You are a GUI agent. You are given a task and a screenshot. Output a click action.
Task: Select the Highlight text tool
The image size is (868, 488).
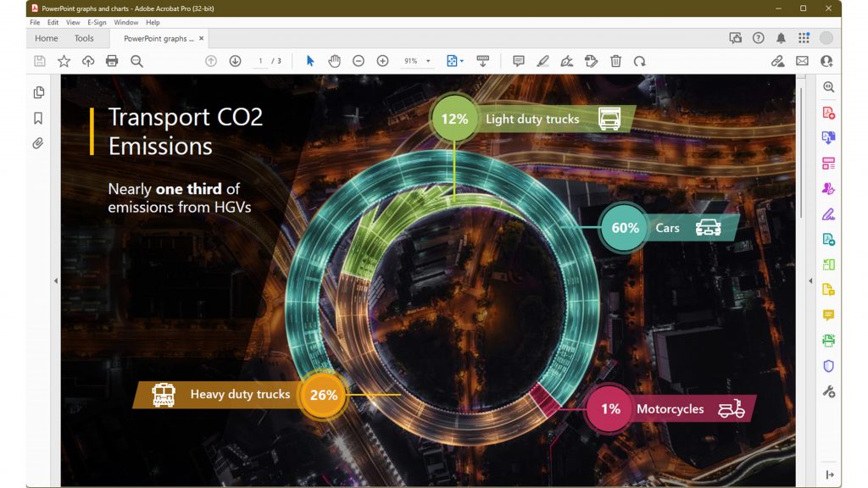pos(543,60)
